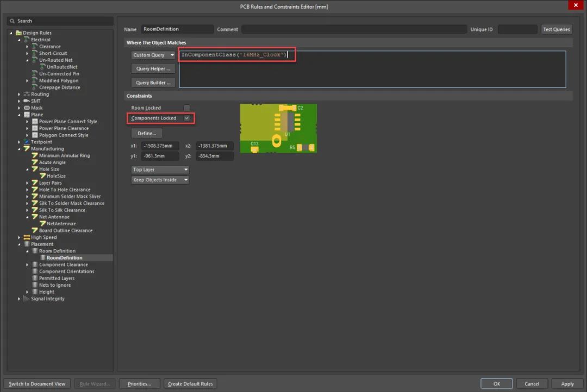Viewport: 587px width, 392px height.
Task: Select Silk To Silk Clearance item
Action: [x=62, y=210]
